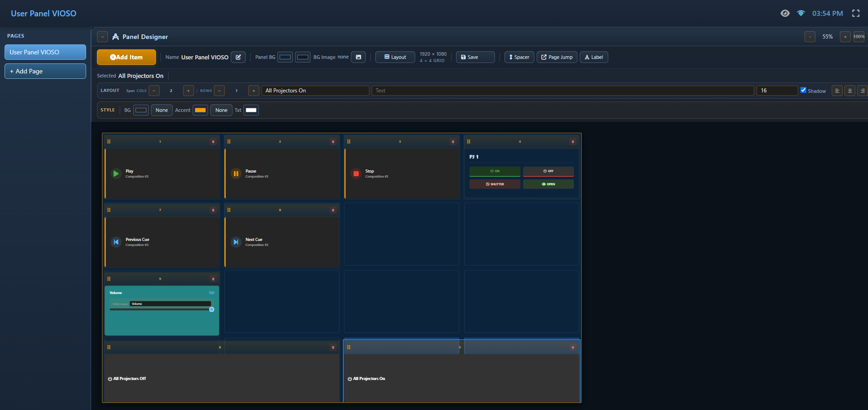Open the second Panel BG color swatch
The height and width of the screenshot is (410, 868).
[303, 57]
